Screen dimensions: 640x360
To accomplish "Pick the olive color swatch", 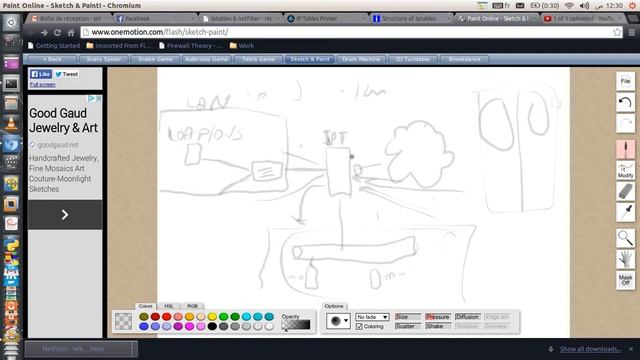I will tap(144, 317).
